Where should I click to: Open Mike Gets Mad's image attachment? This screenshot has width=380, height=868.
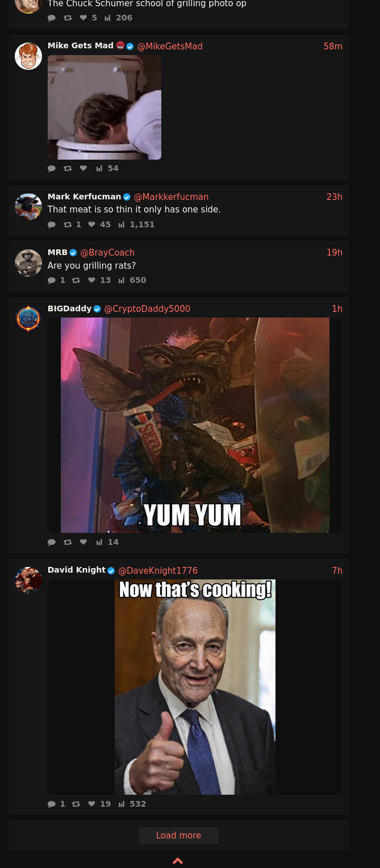[105, 107]
